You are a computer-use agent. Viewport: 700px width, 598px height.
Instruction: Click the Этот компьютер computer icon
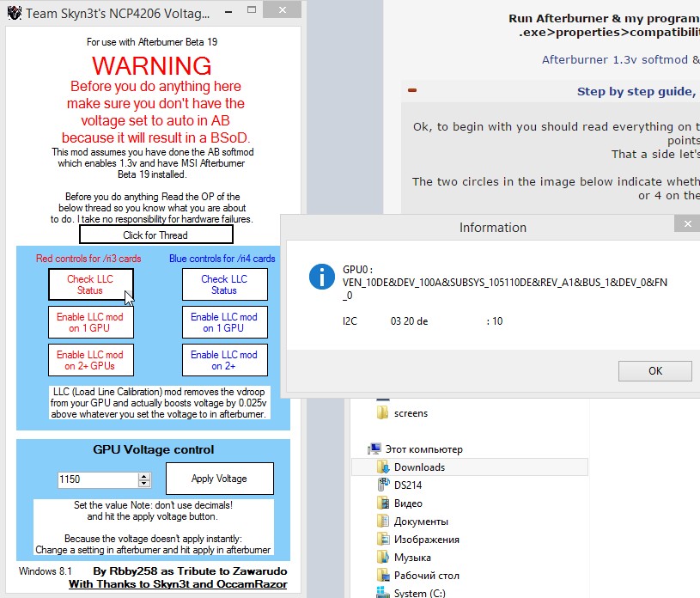pyautogui.click(x=374, y=448)
